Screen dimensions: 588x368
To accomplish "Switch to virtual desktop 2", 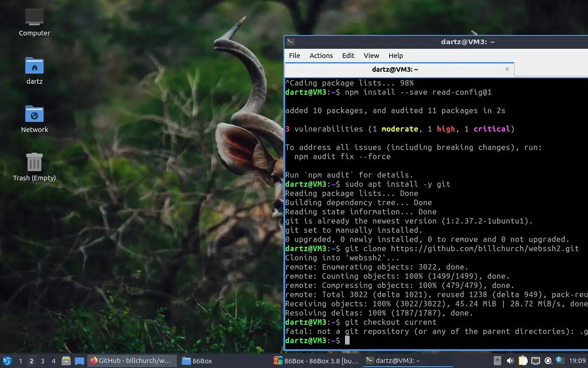I will click(31, 361).
